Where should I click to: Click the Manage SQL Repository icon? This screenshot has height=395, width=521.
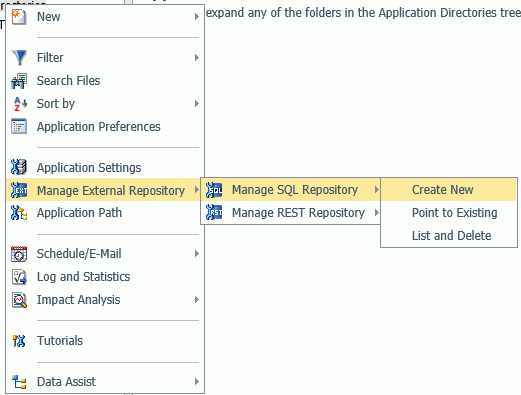tap(214, 190)
